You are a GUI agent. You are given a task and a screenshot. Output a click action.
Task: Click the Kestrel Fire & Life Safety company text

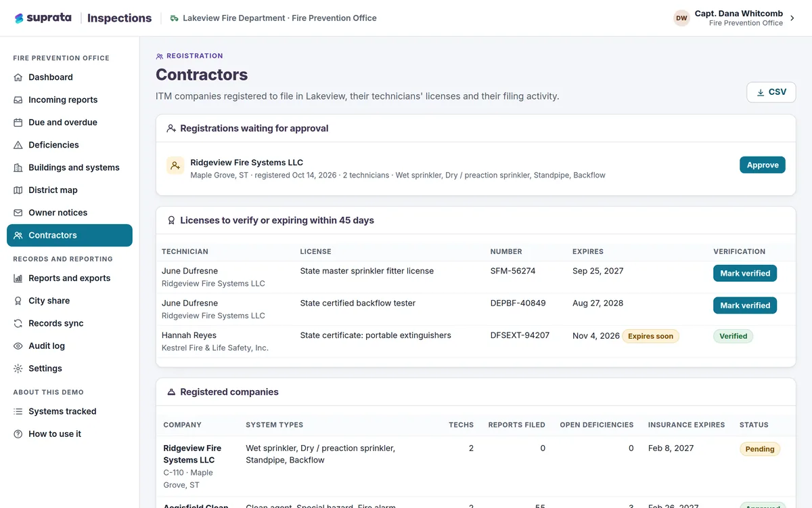pyautogui.click(x=215, y=348)
